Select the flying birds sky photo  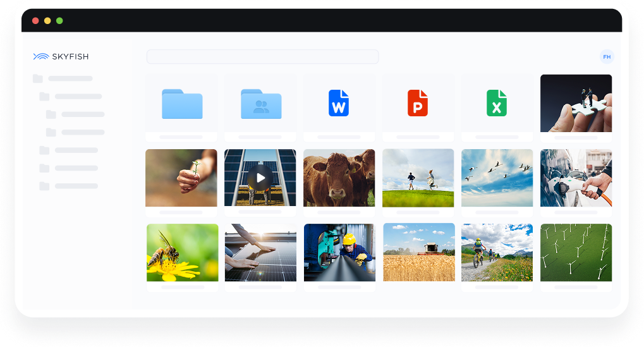[497, 178]
